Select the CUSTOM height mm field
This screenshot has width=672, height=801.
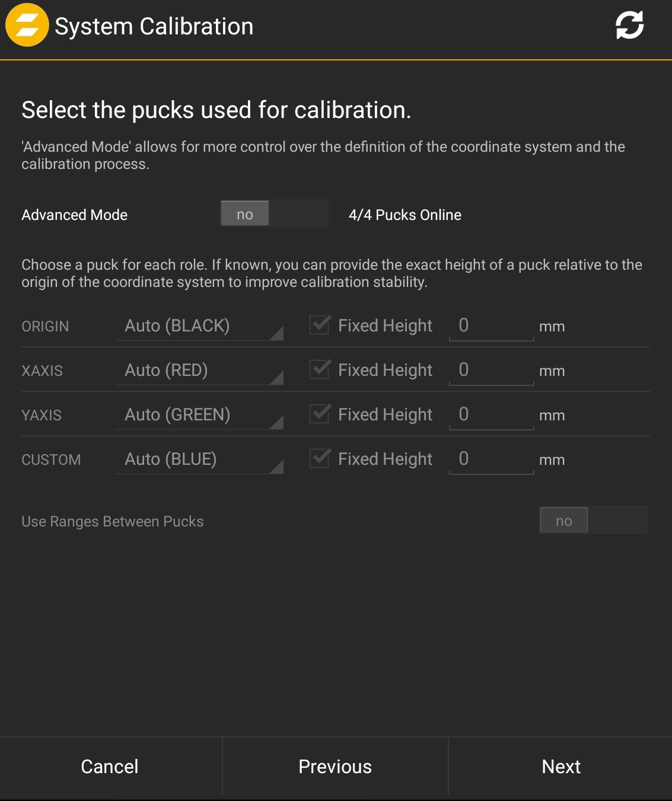click(491, 459)
